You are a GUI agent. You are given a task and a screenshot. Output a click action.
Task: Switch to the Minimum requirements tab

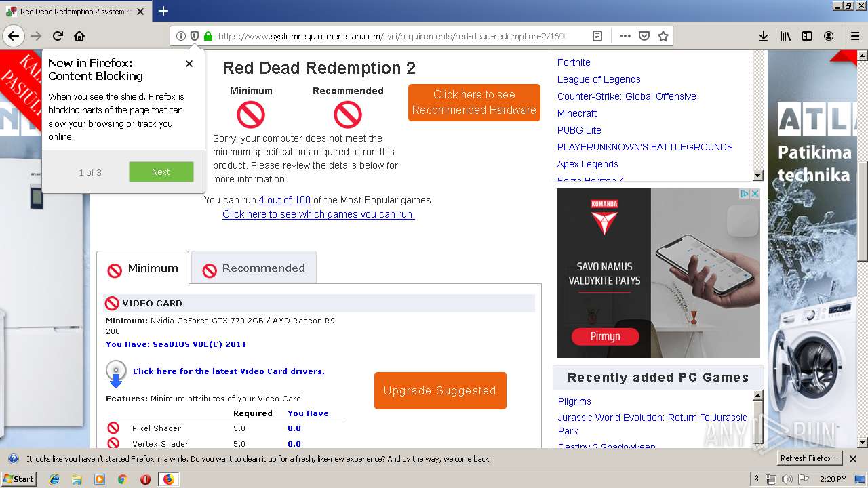[143, 268]
